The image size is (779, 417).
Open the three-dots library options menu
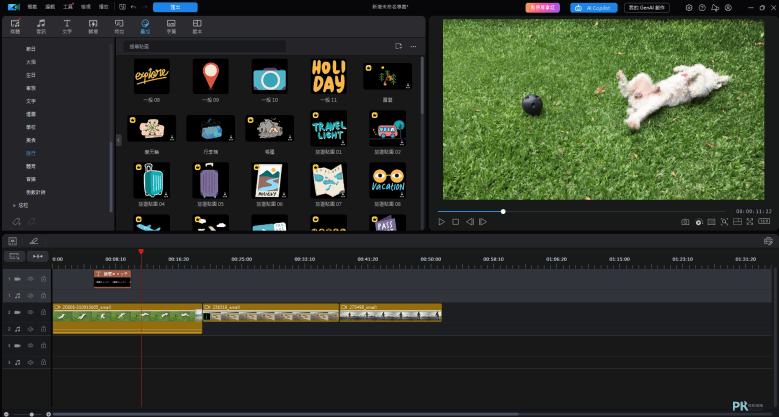point(413,46)
